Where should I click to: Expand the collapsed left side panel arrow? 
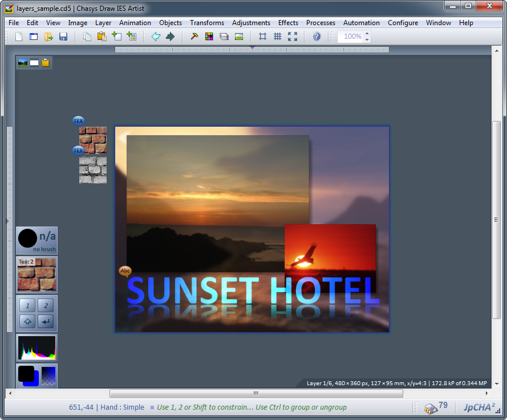(7, 221)
